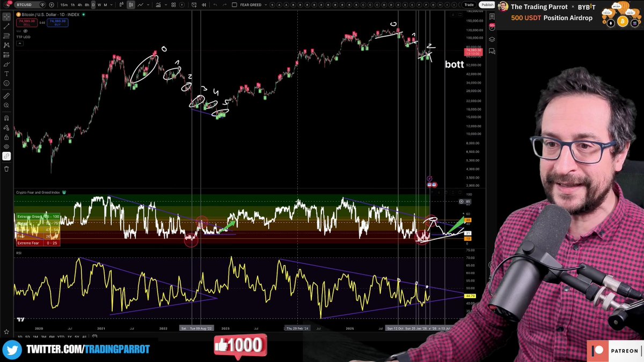Open the ruler measure tool
The width and height of the screenshot is (644, 362).
6,95
